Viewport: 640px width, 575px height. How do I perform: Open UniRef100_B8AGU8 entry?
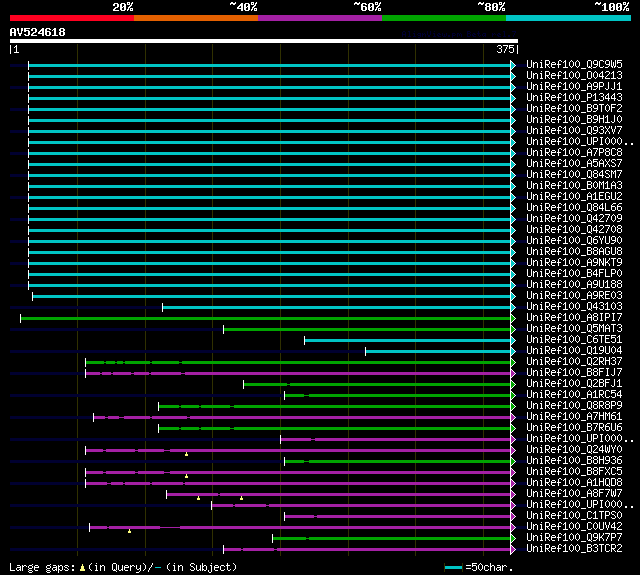pos(574,252)
